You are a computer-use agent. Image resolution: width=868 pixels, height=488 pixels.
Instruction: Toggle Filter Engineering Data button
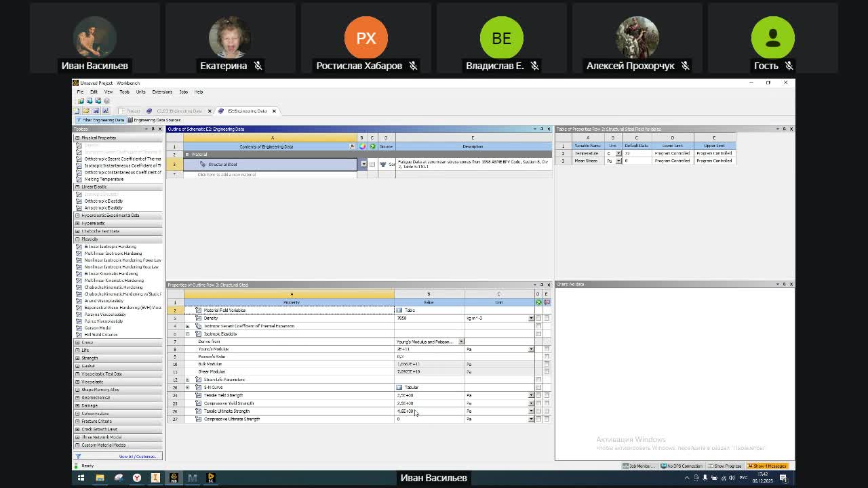click(100, 120)
